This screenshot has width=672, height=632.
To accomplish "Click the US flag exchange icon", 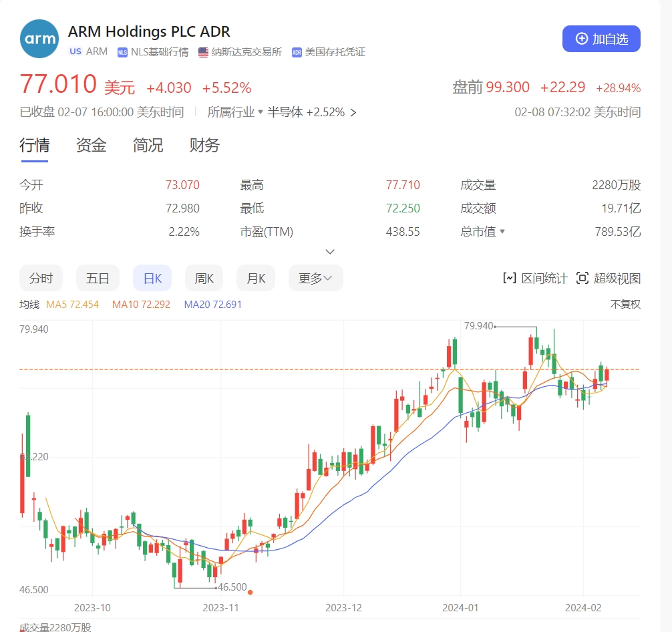I will pyautogui.click(x=203, y=52).
